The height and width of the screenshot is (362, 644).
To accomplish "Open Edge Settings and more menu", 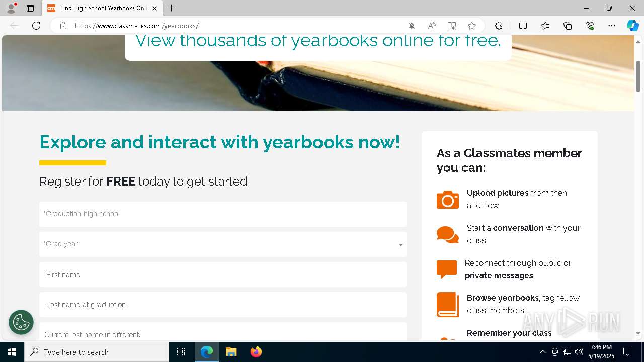I will coord(612,26).
